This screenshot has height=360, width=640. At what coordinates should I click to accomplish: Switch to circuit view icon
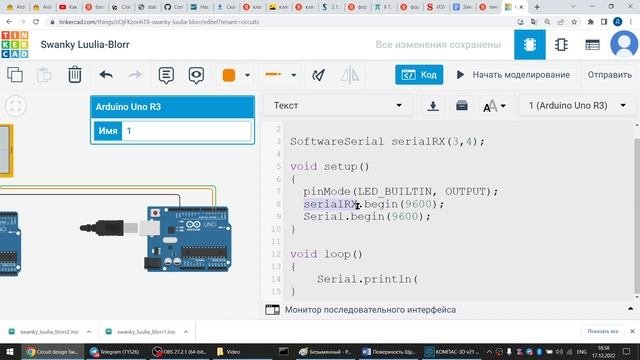click(529, 44)
